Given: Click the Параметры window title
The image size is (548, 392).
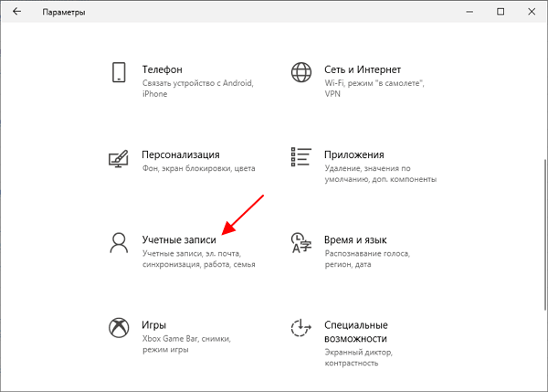Looking at the screenshot, I should 64,12.
